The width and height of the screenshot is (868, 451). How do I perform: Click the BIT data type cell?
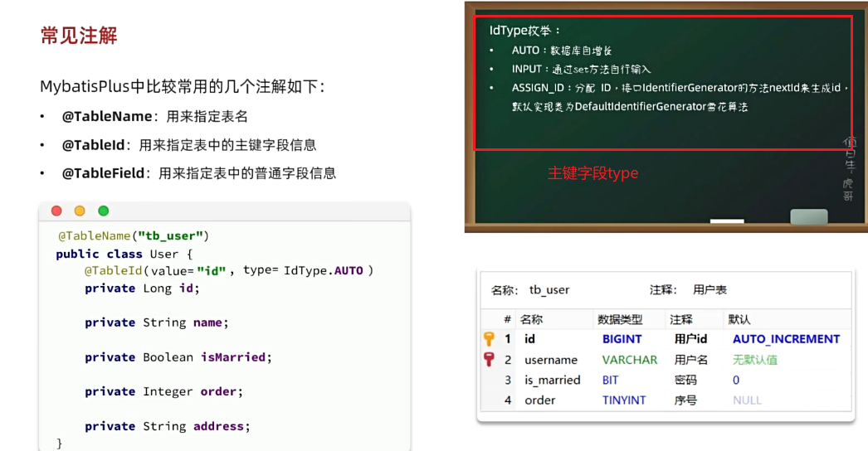pos(610,381)
